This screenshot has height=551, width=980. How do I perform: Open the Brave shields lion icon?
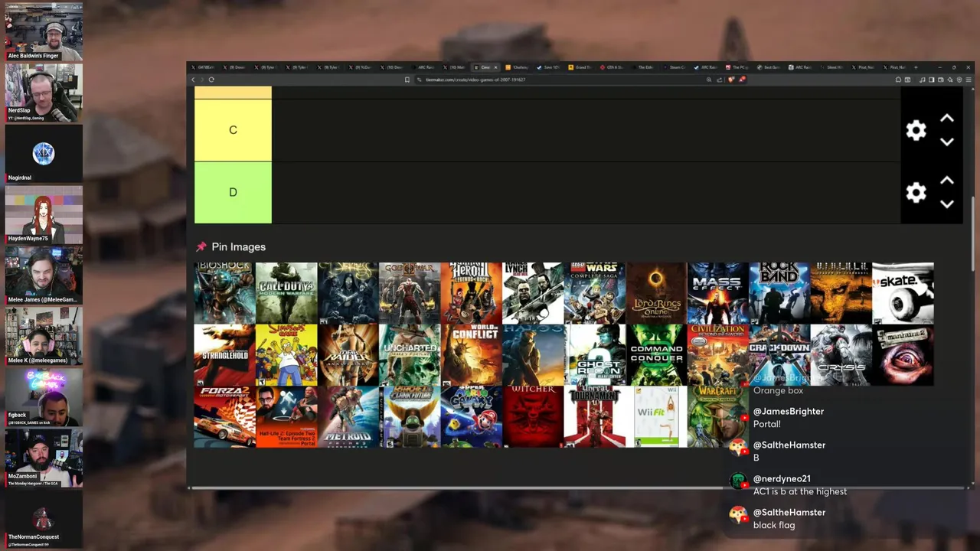tap(732, 80)
